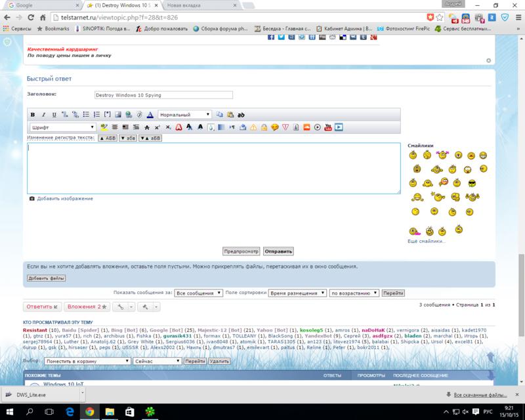Click the font color 'A' icon

[150, 114]
